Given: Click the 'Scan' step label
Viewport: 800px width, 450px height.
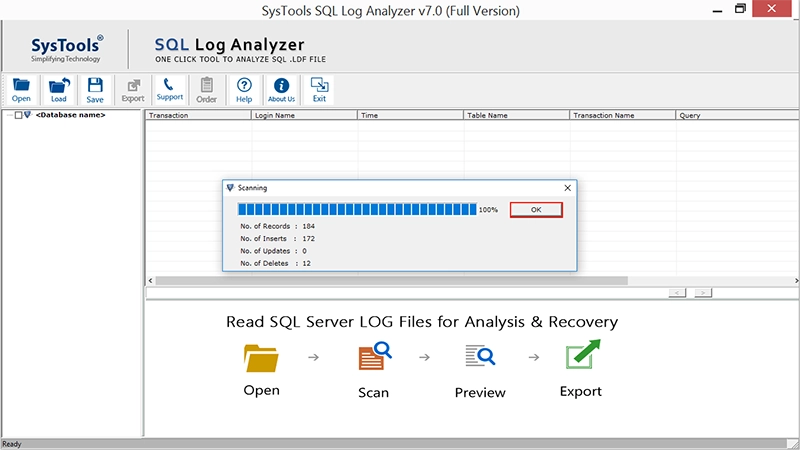Looking at the screenshot, I should pos(373,392).
